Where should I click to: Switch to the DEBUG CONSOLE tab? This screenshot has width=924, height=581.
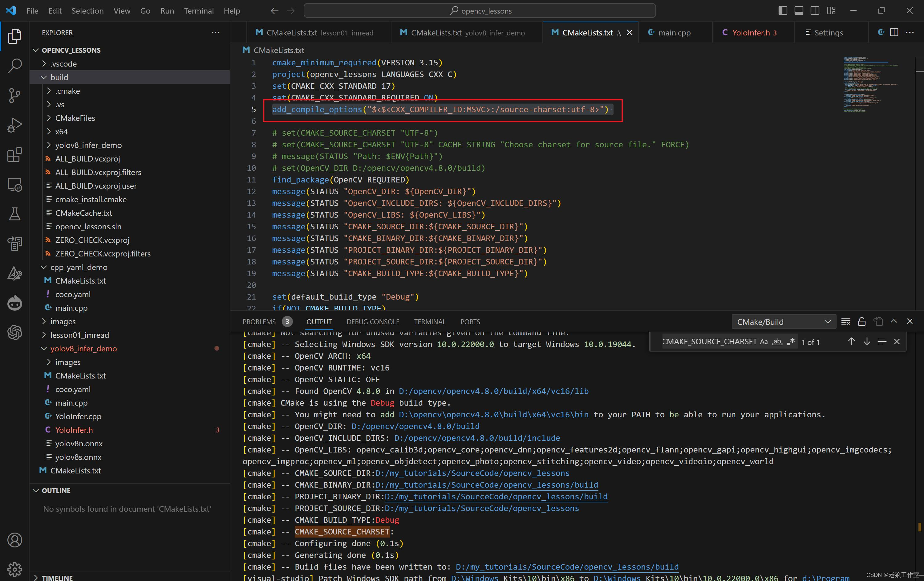coord(373,322)
